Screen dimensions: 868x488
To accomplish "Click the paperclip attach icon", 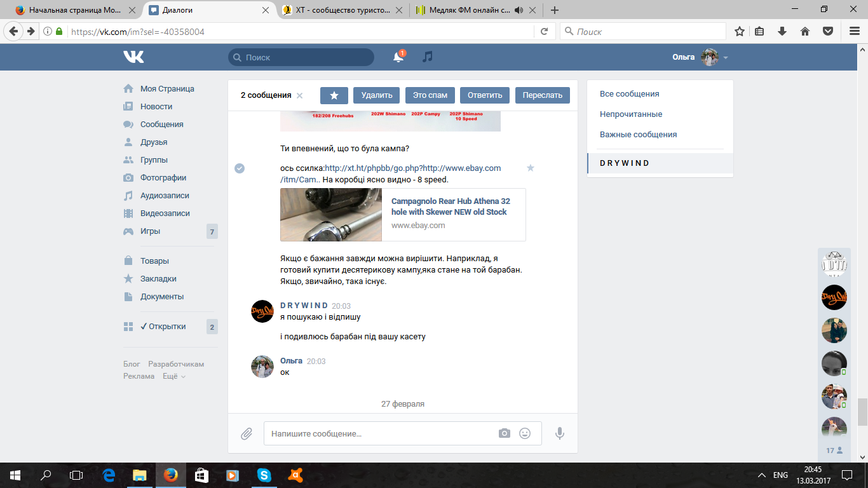I will [x=247, y=434].
